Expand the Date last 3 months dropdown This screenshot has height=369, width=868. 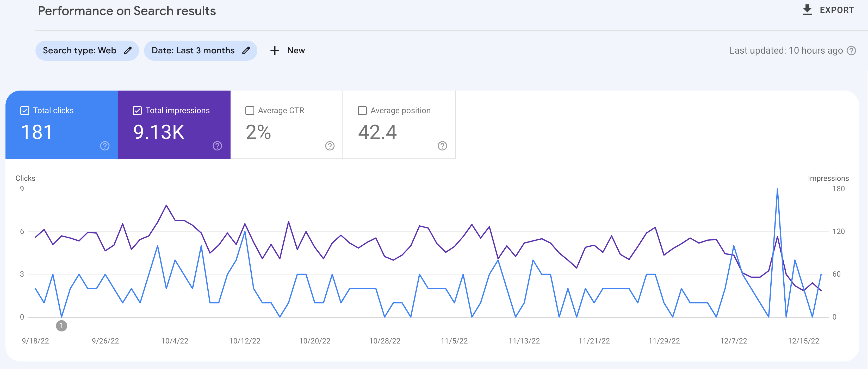pos(201,50)
